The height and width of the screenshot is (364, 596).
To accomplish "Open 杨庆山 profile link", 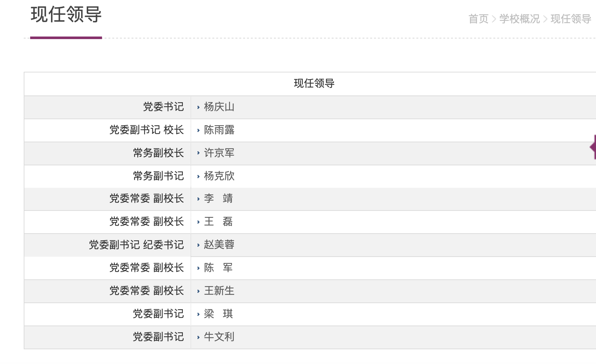I will pos(219,107).
